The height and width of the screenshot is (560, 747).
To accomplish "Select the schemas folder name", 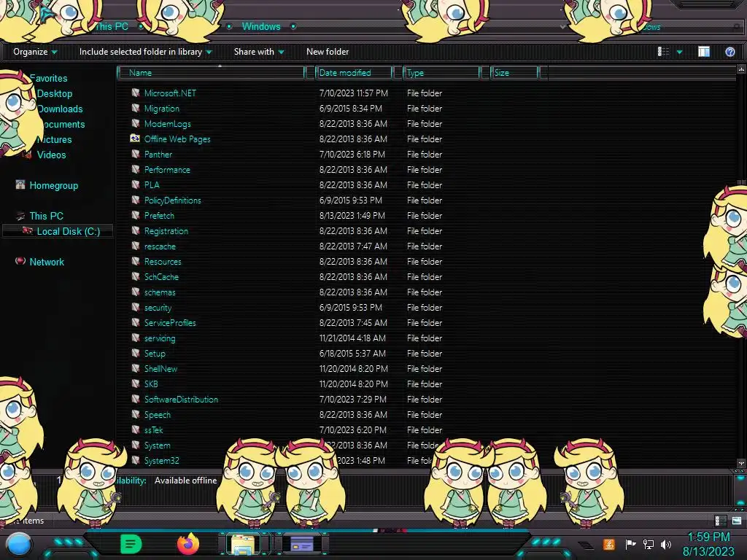I will click(x=160, y=292).
